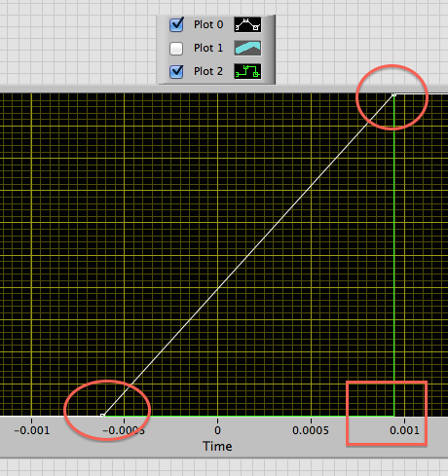This screenshot has height=476, width=448.
Task: Select the 0.0005 axis tick label
Action: (x=311, y=430)
